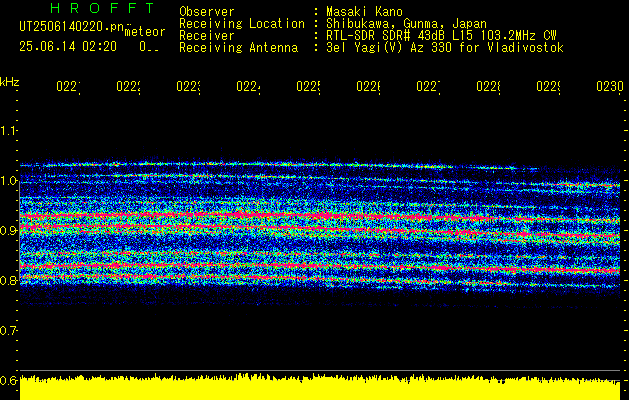629x400 pixels.
Task: Click the HROFFT title text
Action: pyautogui.click(x=102, y=8)
